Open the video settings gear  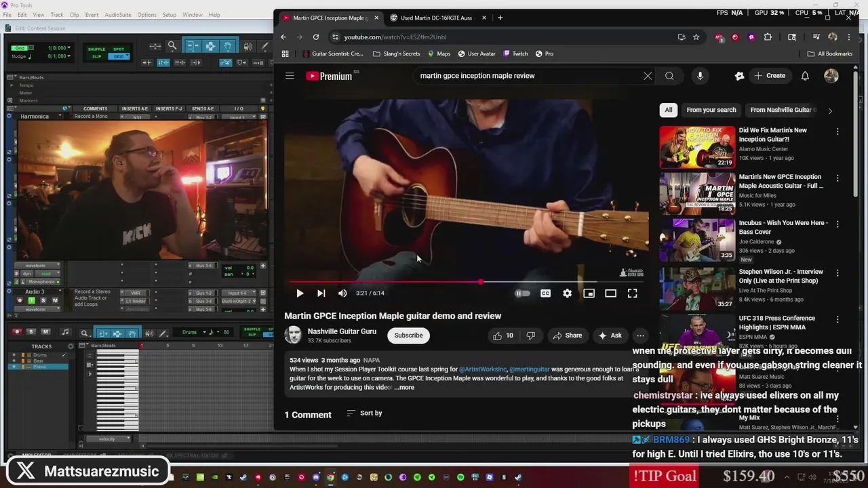(567, 293)
